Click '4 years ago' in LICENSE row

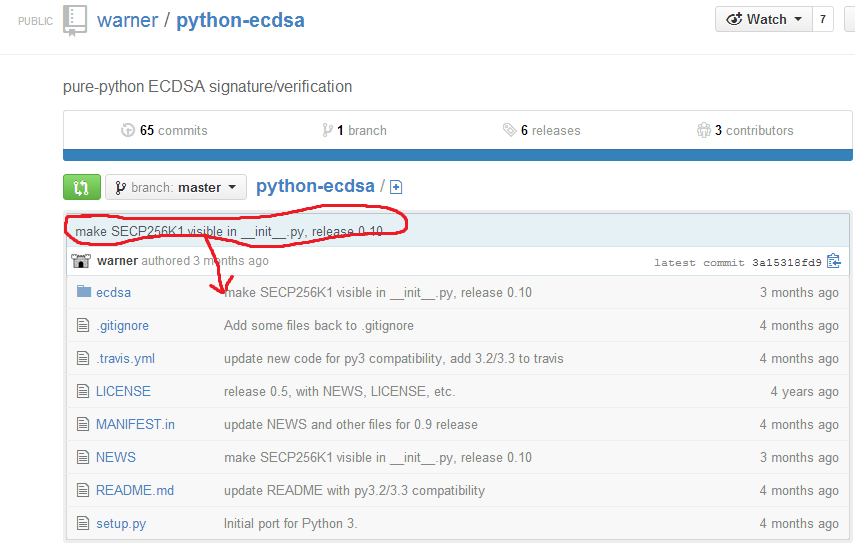coord(804,392)
